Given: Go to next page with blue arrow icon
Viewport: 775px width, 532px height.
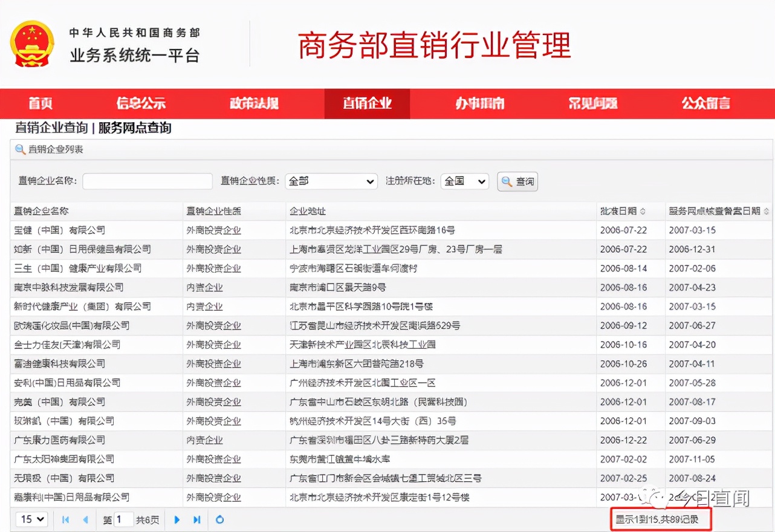Looking at the screenshot, I should click(176, 519).
